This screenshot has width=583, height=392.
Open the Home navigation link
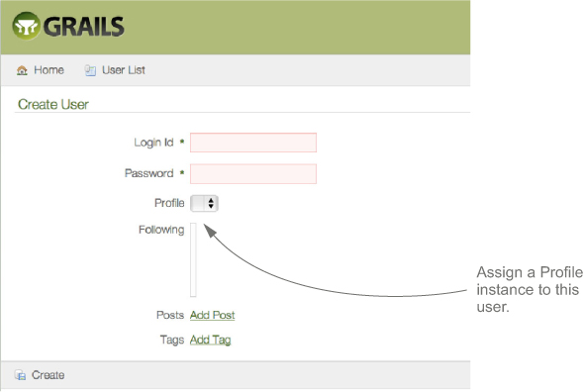pos(49,70)
